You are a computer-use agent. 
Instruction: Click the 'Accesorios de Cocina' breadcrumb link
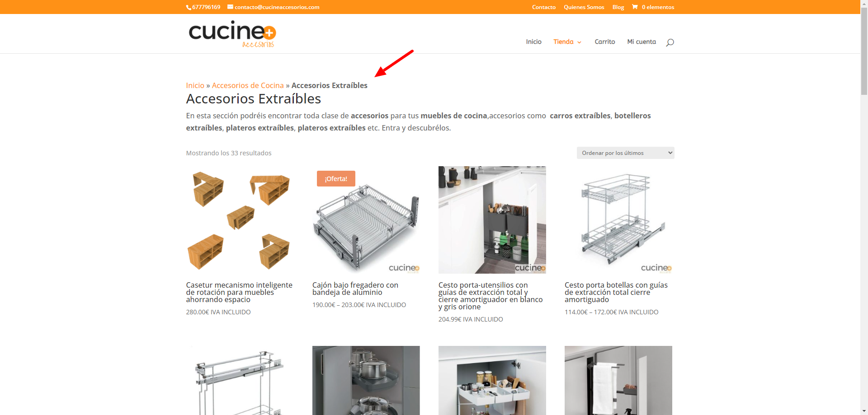(x=248, y=85)
